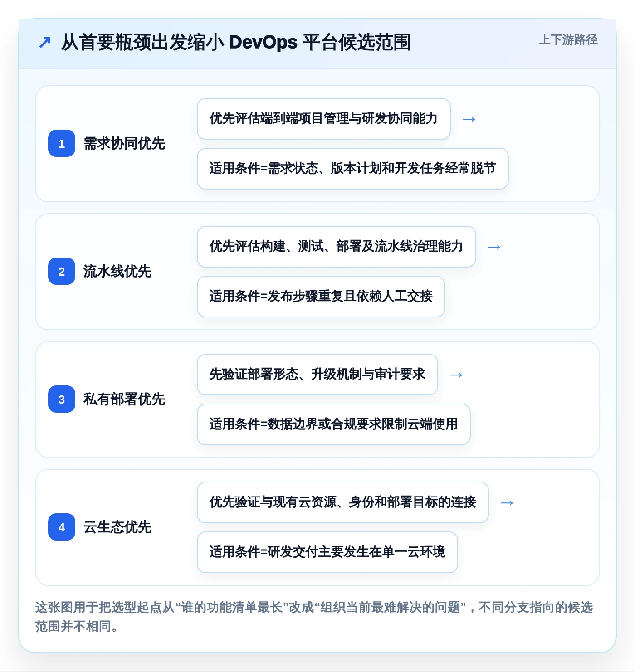Click the number 2 badge
This screenshot has width=635, height=672.
(x=62, y=272)
